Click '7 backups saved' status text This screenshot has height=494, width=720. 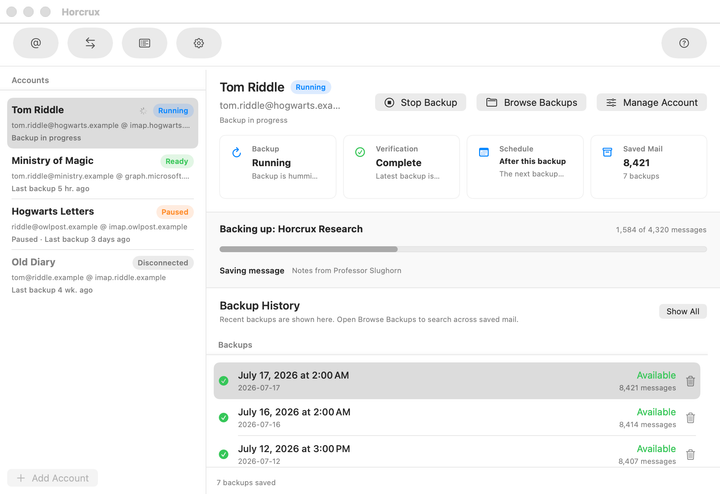(246, 483)
